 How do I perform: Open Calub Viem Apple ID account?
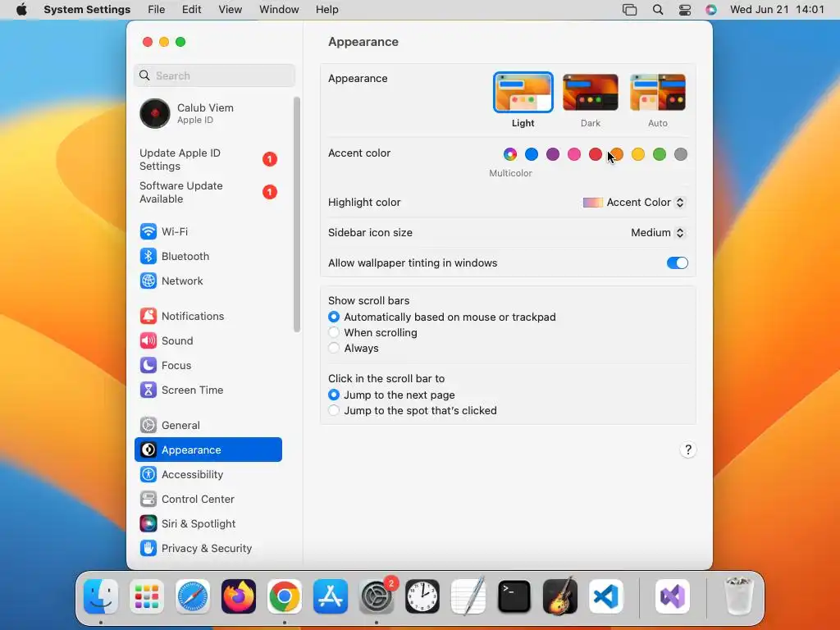click(x=208, y=113)
